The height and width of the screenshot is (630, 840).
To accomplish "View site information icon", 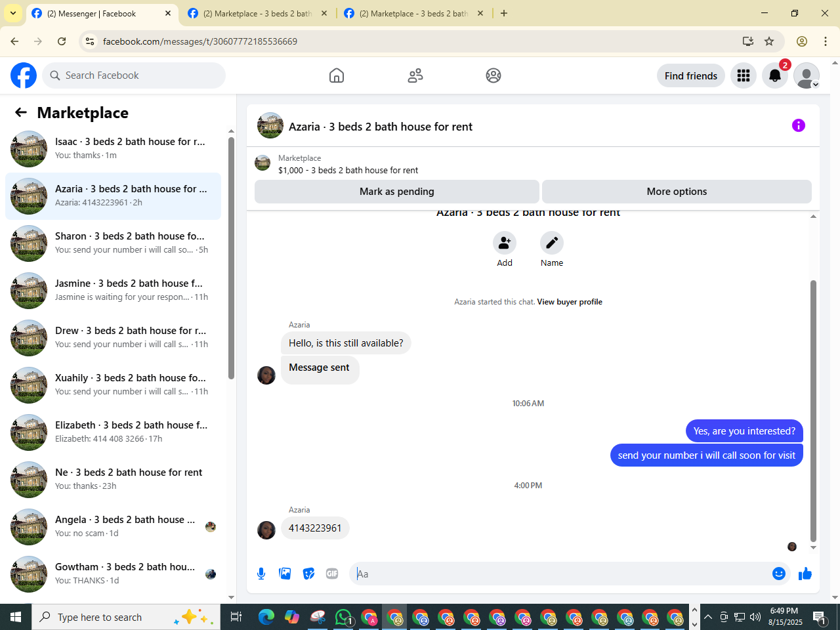I will pos(90,41).
